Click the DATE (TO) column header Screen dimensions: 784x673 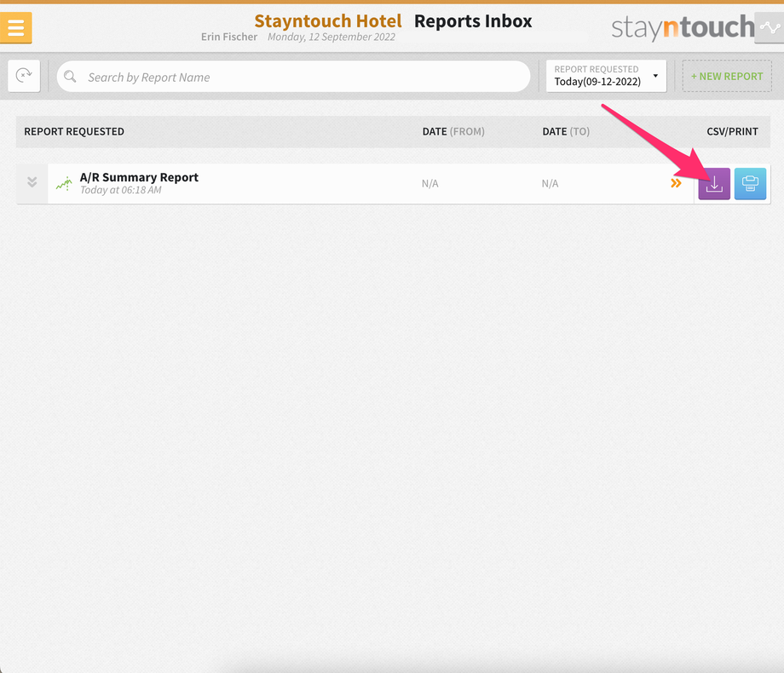566,131
